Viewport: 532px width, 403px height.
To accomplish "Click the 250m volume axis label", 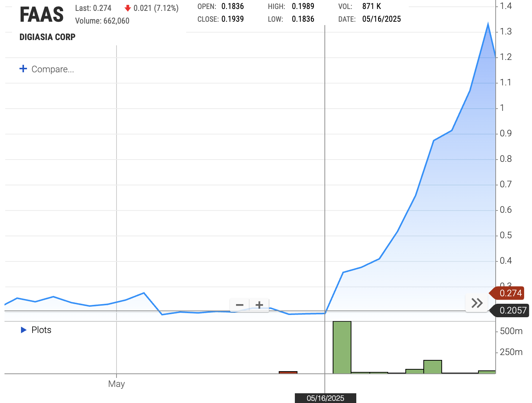I will tap(511, 352).
